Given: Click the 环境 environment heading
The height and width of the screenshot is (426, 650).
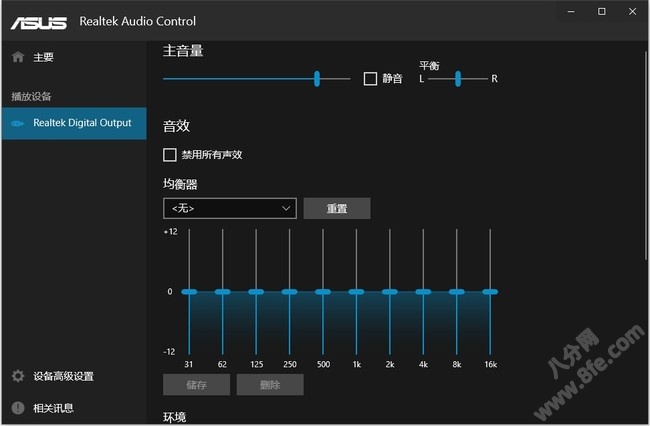Looking at the screenshot, I should click(175, 417).
